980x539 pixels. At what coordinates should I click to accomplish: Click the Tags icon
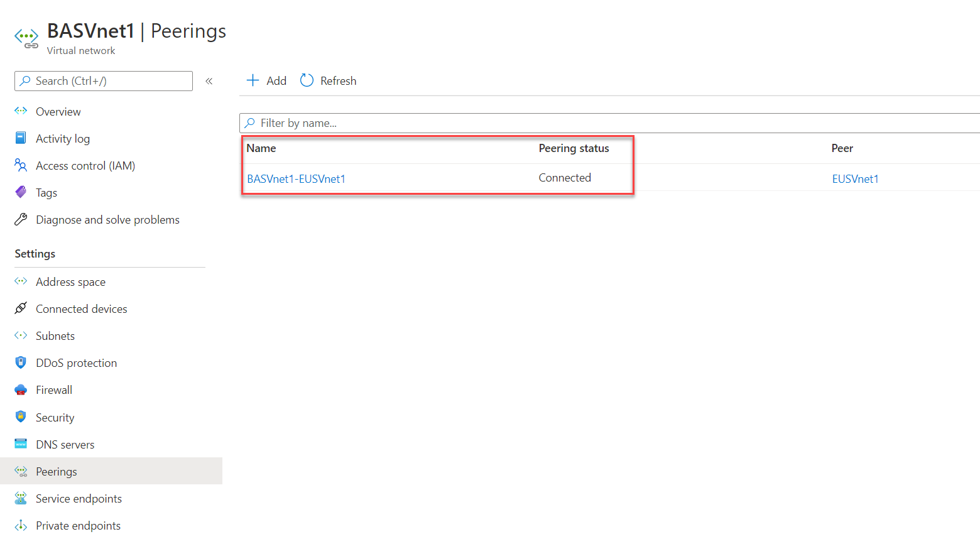click(x=21, y=192)
